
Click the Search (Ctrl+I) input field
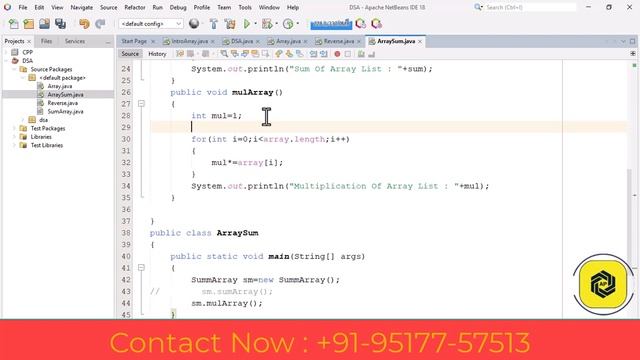click(531, 7)
